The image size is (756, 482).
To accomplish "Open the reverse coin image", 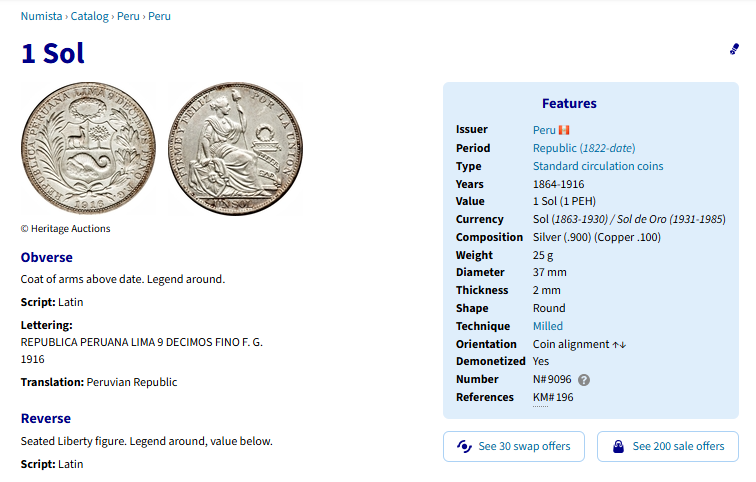I will 234,149.
